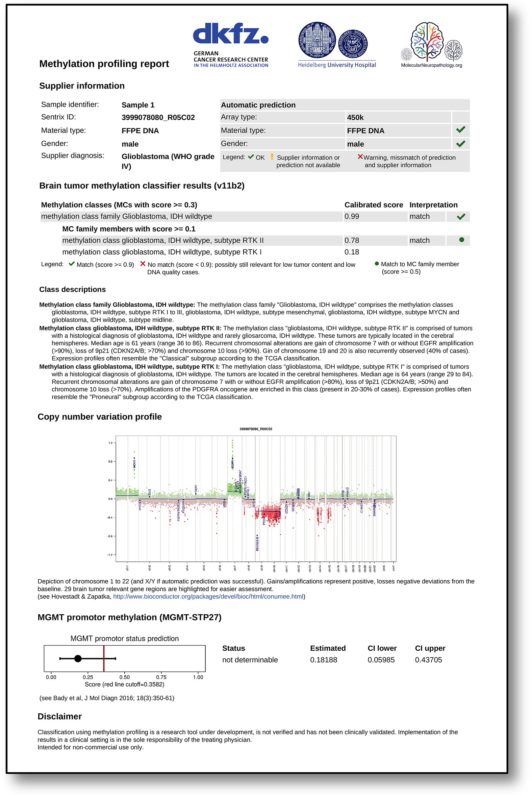Click the red cutoff line in MGMT plot
Image resolution: width=532 pixels, height=795 pixels.
coord(104,658)
